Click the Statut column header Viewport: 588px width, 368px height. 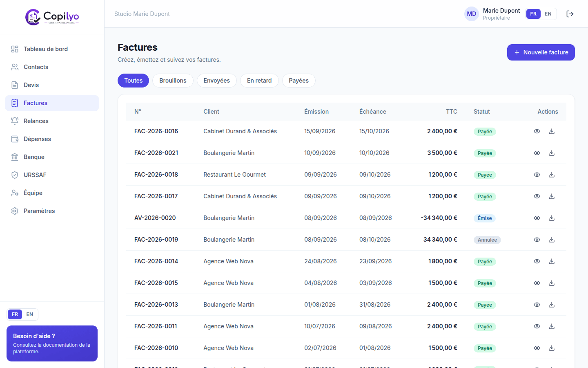[x=482, y=112]
